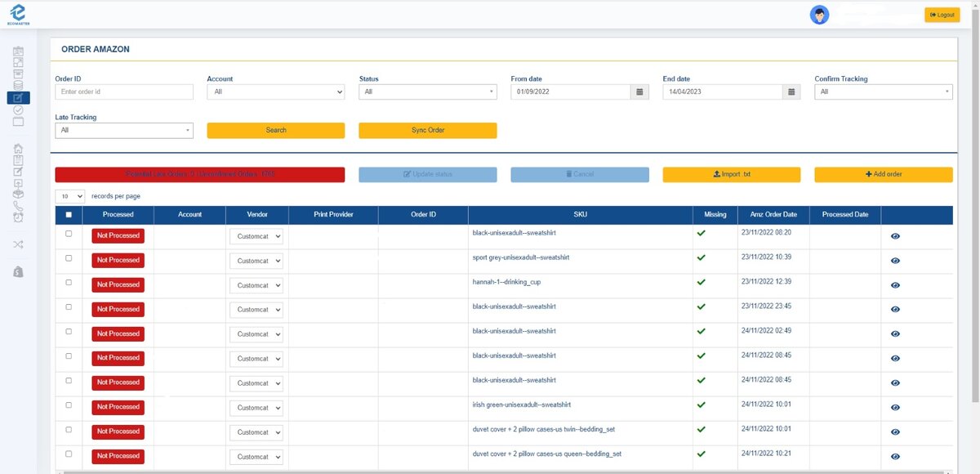Open the Shopify bag sidebar icon
Screen dimensions: 980x474
[19, 271]
